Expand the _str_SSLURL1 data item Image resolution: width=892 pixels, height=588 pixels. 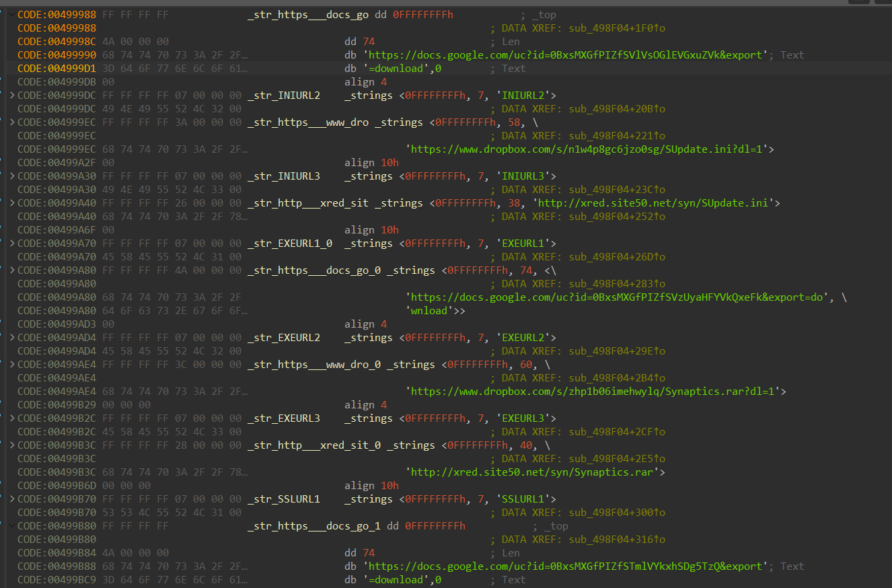point(11,499)
